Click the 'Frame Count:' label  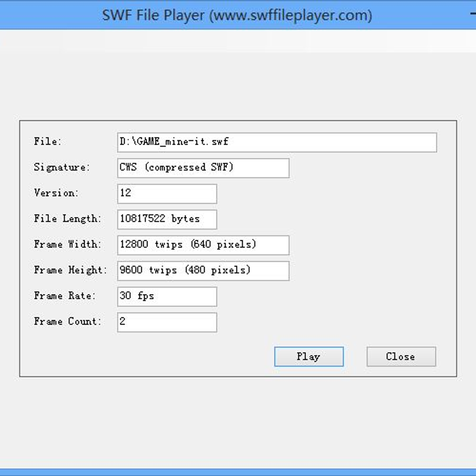pyautogui.click(x=68, y=321)
